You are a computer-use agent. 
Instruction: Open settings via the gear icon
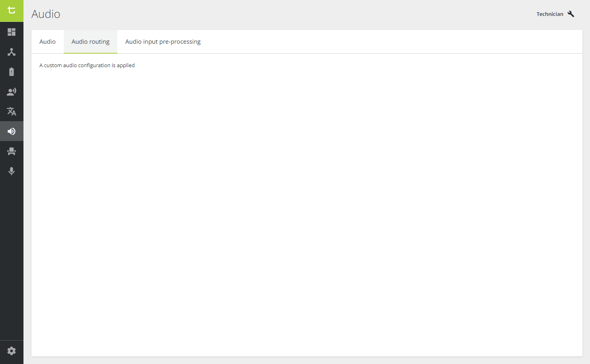12,351
